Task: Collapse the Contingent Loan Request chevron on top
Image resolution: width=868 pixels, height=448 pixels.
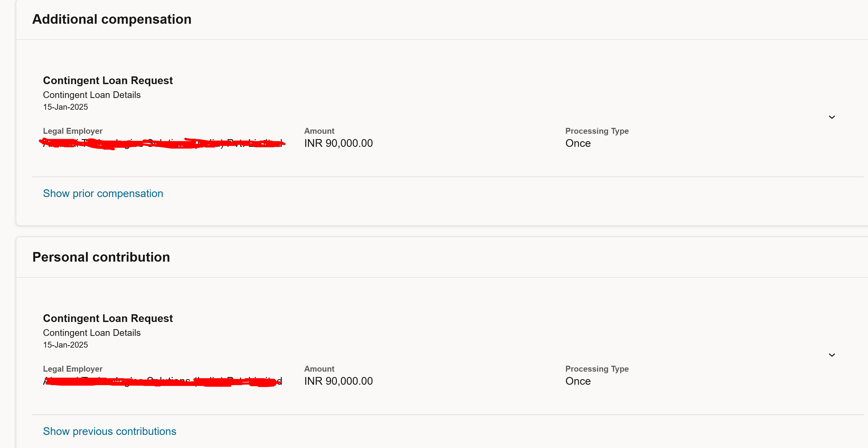Action: [832, 117]
